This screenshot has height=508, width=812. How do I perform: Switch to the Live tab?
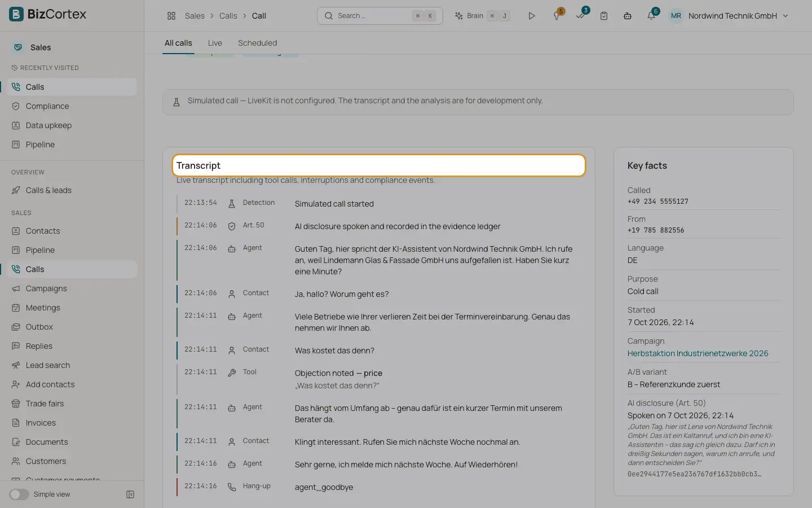pos(215,43)
